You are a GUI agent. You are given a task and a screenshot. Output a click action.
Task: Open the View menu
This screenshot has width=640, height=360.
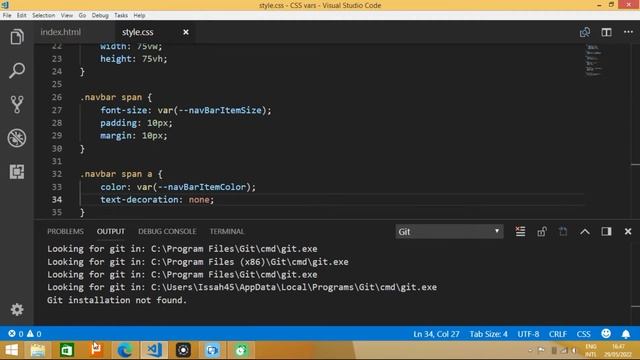[67, 15]
